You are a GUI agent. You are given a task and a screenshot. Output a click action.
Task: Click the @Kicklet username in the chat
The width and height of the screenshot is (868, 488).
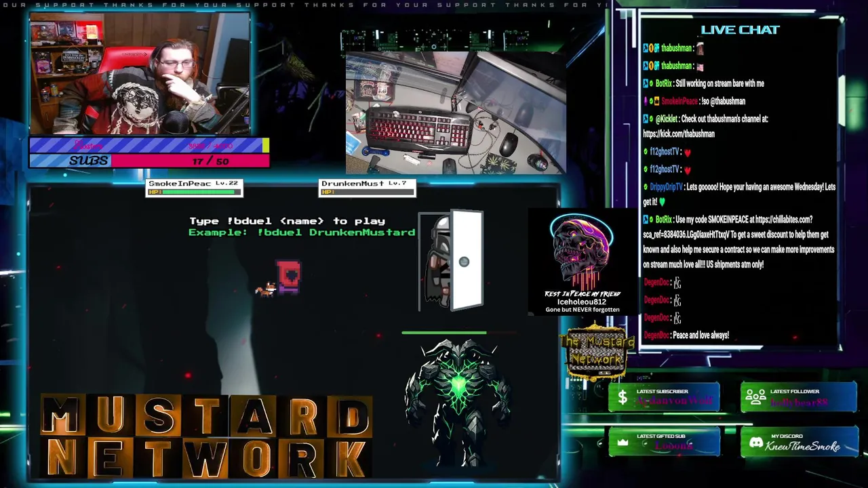[666, 119]
